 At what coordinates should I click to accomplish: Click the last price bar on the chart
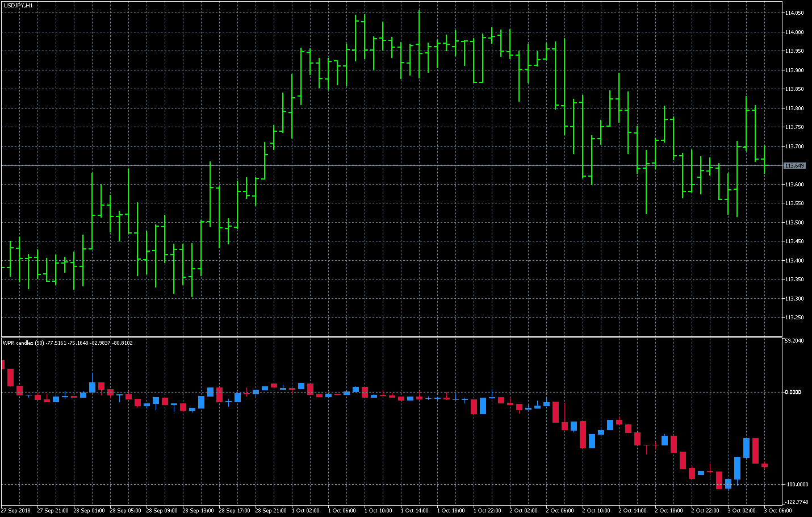point(764,160)
